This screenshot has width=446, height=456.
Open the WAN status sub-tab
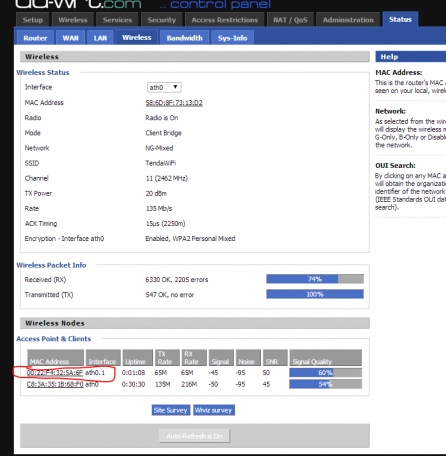[70, 38]
